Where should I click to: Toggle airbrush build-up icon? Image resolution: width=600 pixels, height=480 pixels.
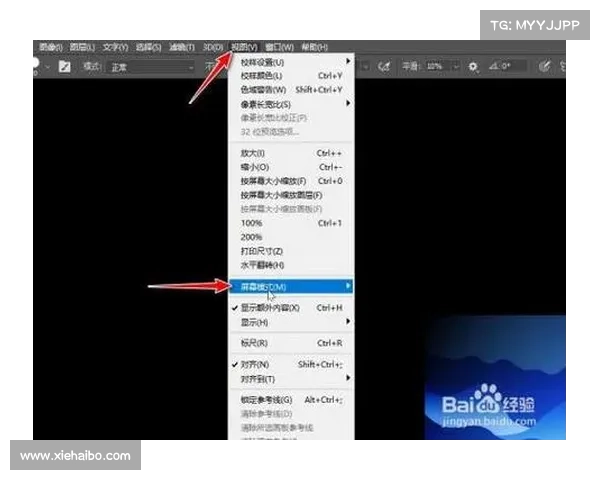click(384, 67)
